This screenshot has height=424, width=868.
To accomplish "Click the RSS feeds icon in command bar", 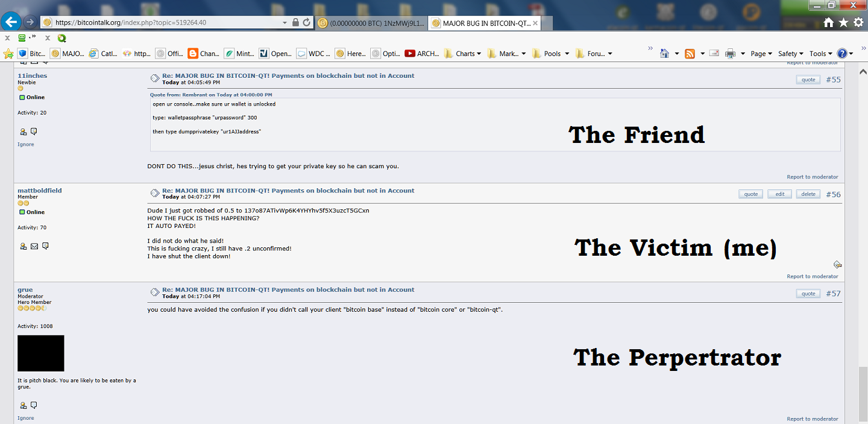I will (x=690, y=54).
